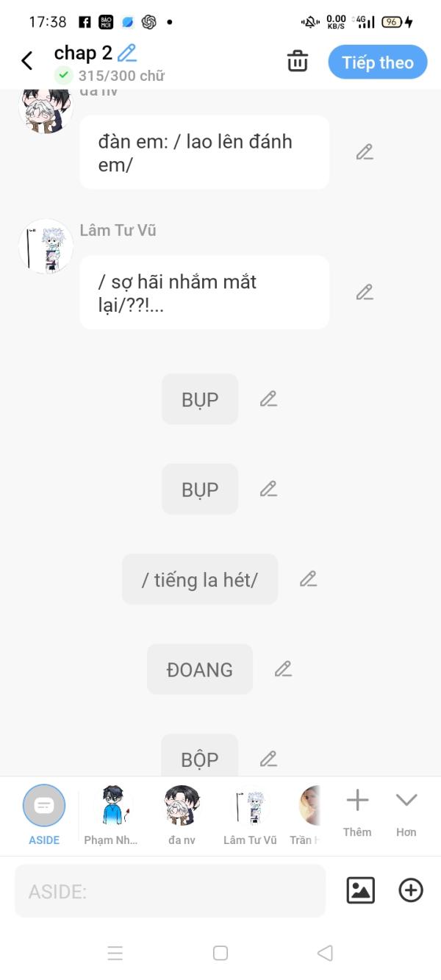Add a new character with "Thêm"
441x980 pixels.
(357, 812)
